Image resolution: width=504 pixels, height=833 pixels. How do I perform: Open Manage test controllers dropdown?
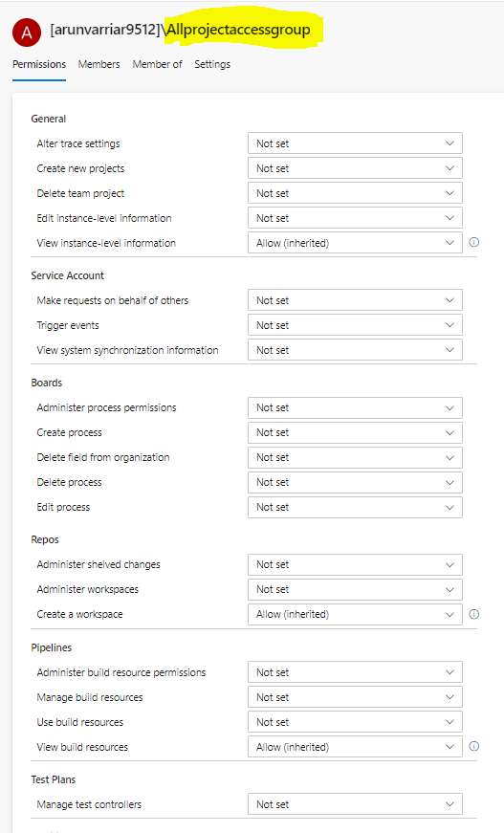[356, 804]
